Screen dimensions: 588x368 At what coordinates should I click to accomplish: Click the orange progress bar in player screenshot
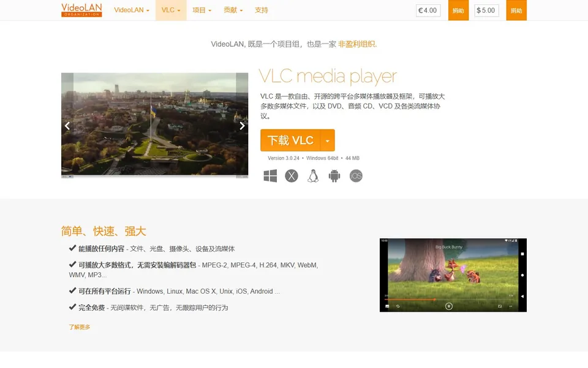point(410,300)
